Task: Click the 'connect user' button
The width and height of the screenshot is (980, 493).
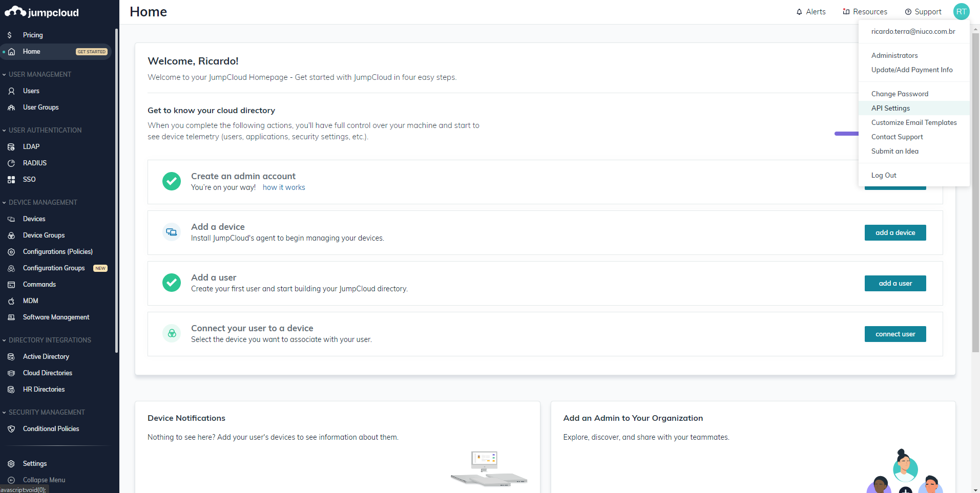Action: click(895, 334)
